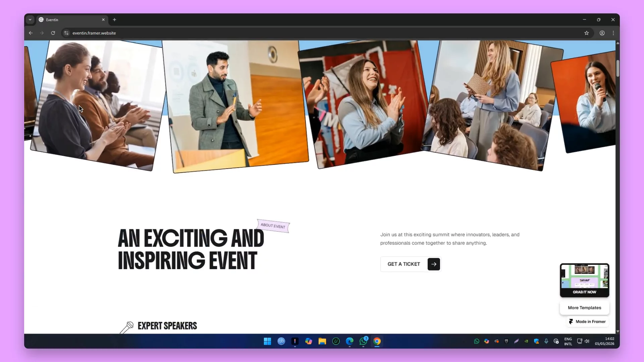Open the green circular U app in taskbar
This screenshot has height=362, width=644.
point(336,341)
